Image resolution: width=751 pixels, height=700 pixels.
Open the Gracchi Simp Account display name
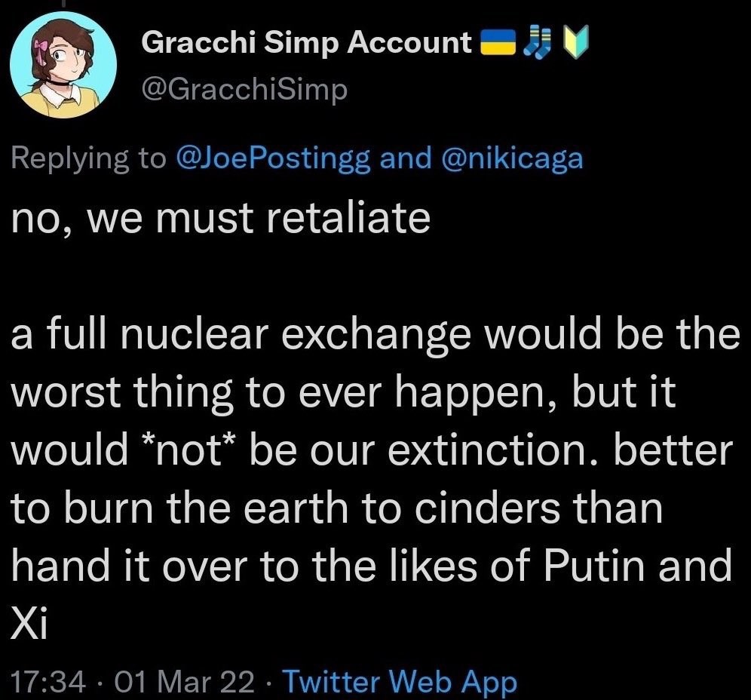click(x=307, y=44)
